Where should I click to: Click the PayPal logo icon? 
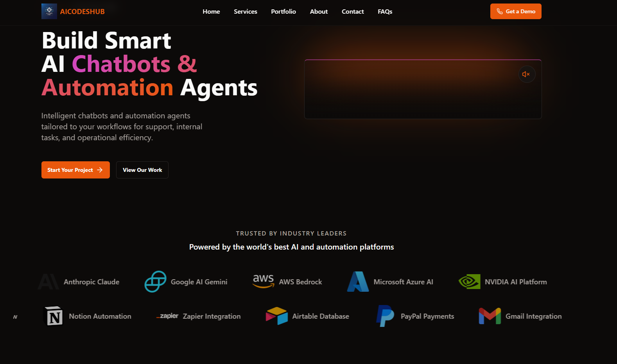point(385,316)
